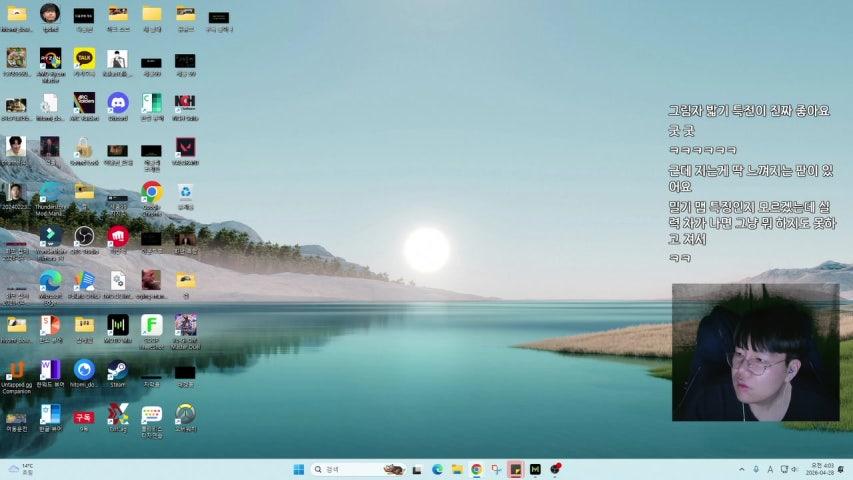Open the Discord desktop shortcut

pyautogui.click(x=118, y=103)
